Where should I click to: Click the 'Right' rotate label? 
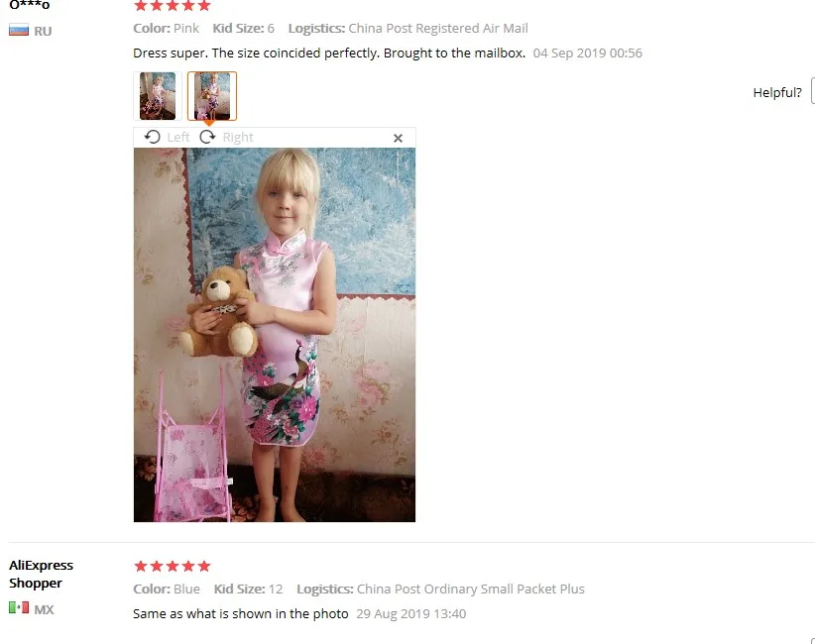pos(238,137)
